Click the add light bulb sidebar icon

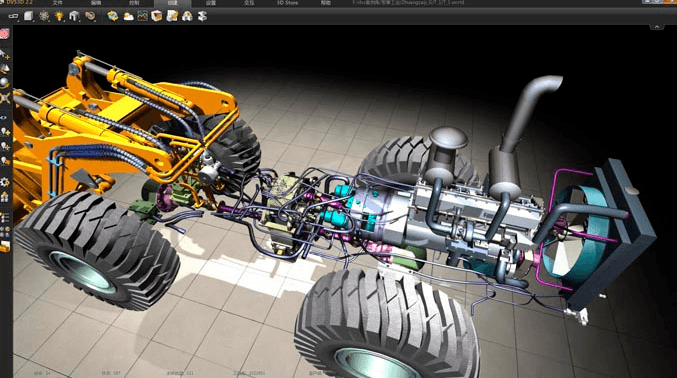(x=5, y=131)
